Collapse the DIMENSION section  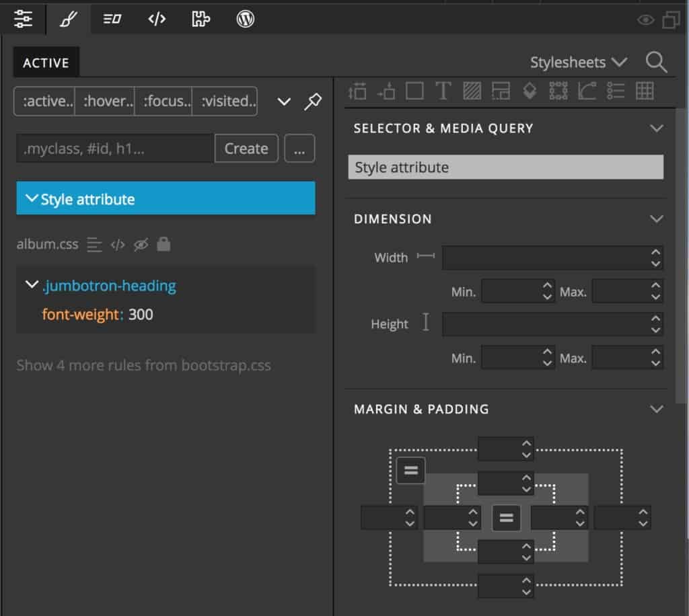coord(658,219)
